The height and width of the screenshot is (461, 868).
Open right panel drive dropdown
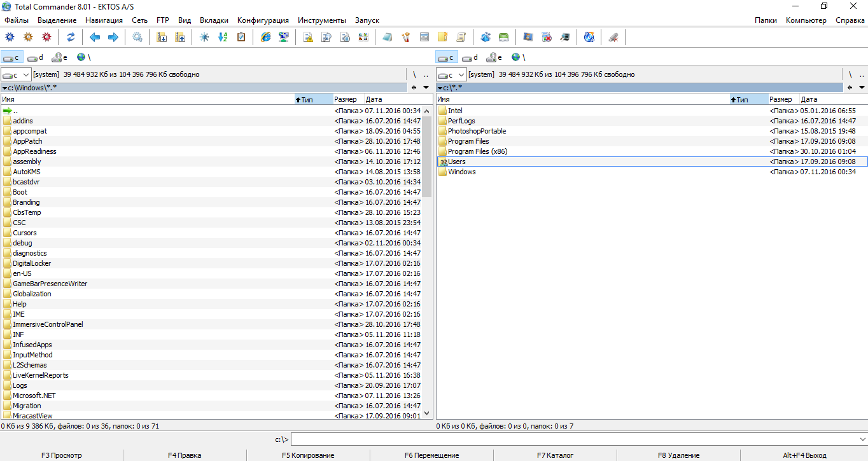[451, 74]
